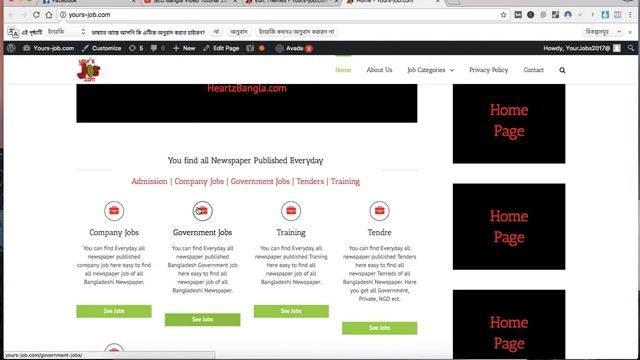Image resolution: width=640 pixels, height=360 pixels.
Task: Open the translate bar options dropdown on right
Action: tap(603, 32)
